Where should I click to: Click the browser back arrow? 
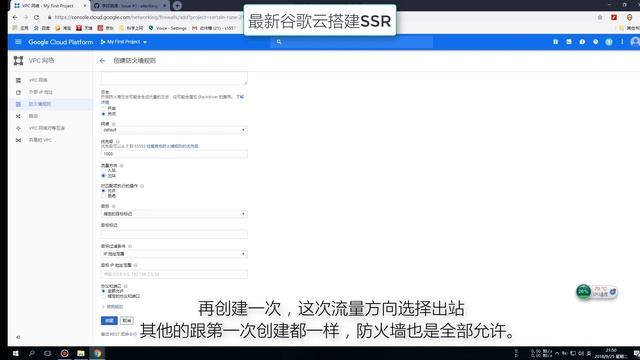pos(15,17)
